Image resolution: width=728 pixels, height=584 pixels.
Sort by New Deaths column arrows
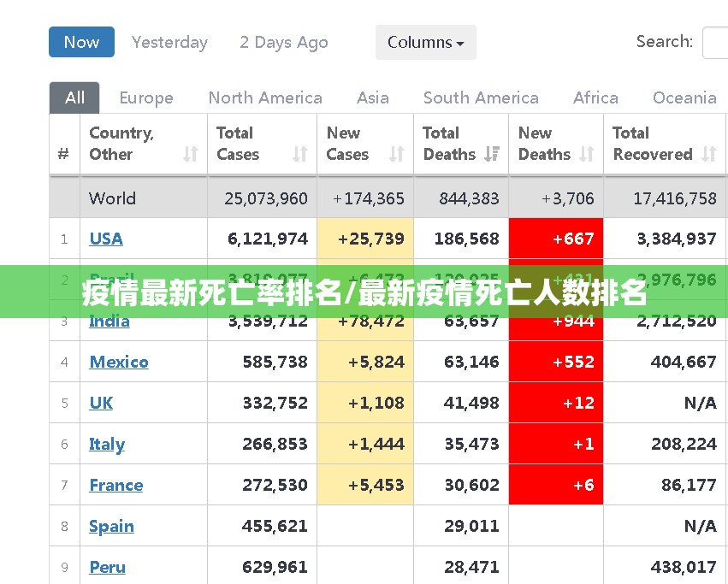(x=586, y=154)
